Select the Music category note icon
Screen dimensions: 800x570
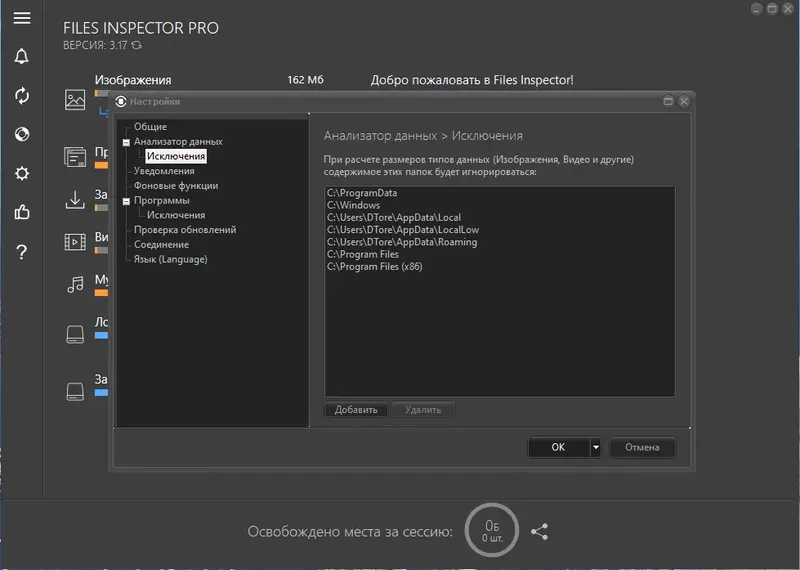76,284
